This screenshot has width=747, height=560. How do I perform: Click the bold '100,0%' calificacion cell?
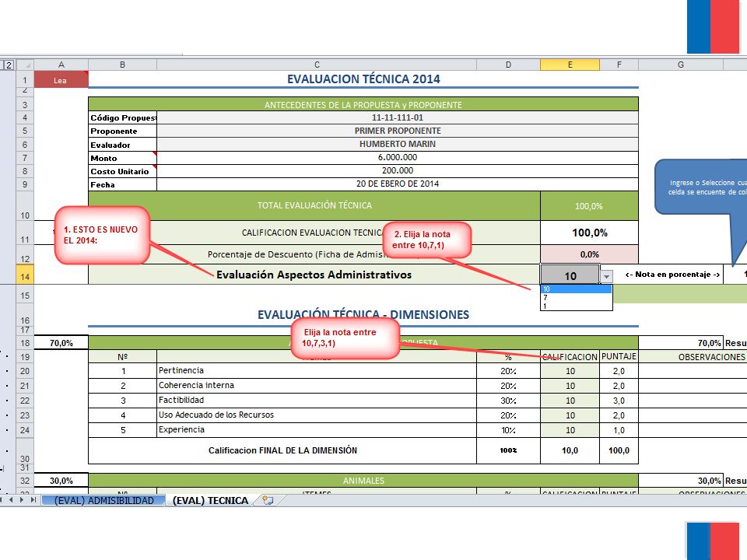pos(589,233)
